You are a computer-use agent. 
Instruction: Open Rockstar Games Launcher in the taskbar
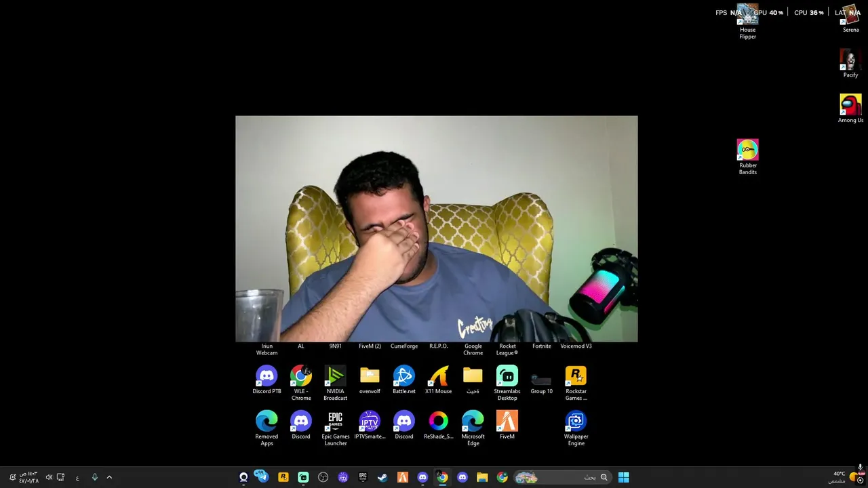pos(283,477)
